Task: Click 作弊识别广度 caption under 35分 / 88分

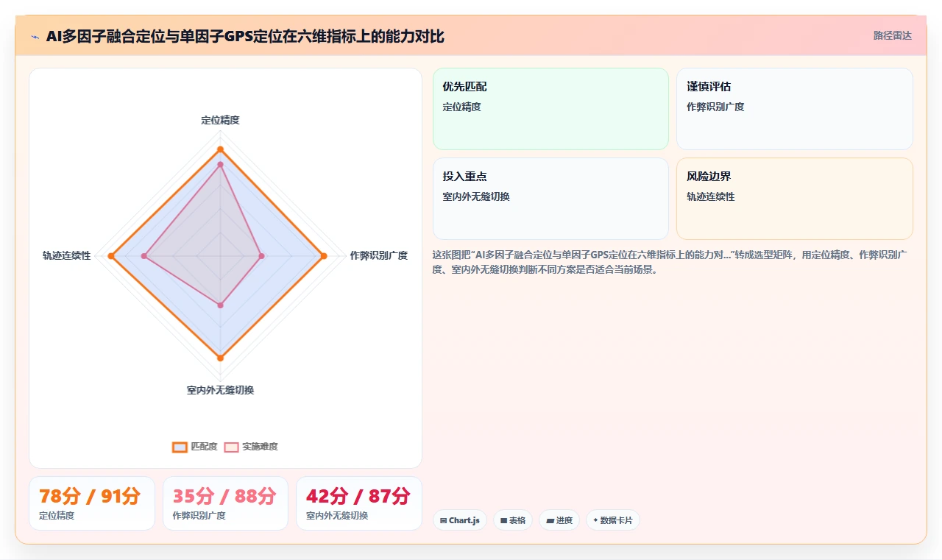Action: 199,516
